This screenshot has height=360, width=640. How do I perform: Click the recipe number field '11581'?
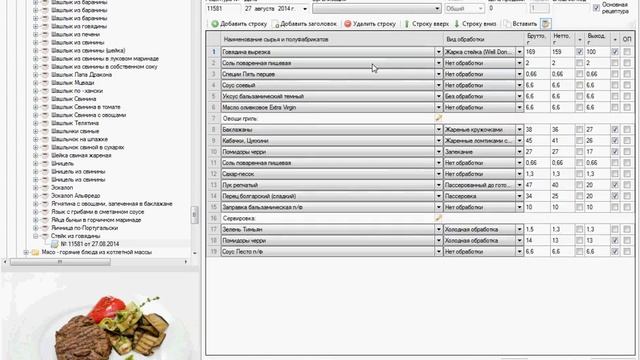tap(223, 9)
